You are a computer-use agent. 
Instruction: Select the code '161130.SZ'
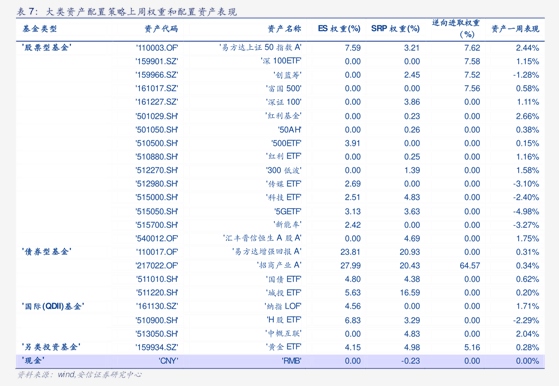[x=157, y=306]
